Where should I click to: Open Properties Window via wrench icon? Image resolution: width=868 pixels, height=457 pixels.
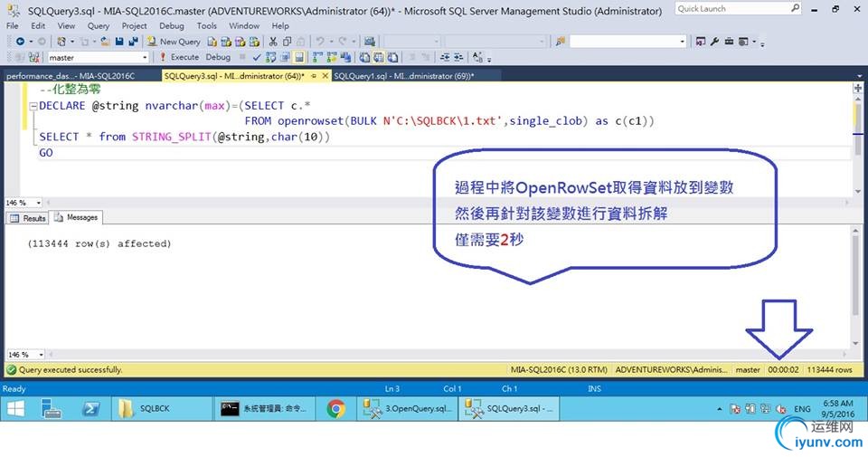coord(714,42)
